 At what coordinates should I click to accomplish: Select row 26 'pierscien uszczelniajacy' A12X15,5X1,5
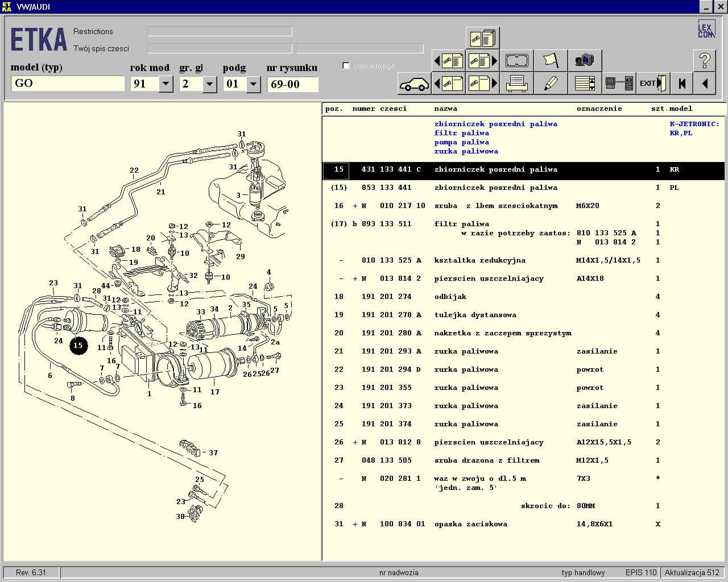click(x=523, y=442)
